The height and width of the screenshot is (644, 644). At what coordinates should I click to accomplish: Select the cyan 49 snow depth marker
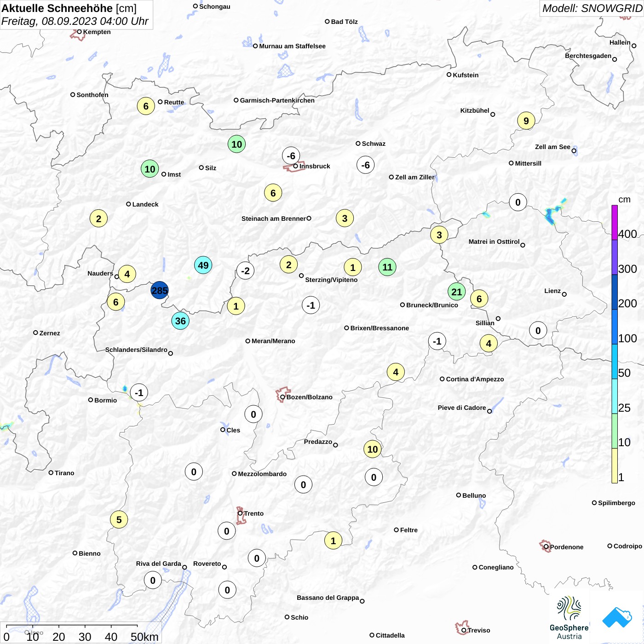(203, 265)
